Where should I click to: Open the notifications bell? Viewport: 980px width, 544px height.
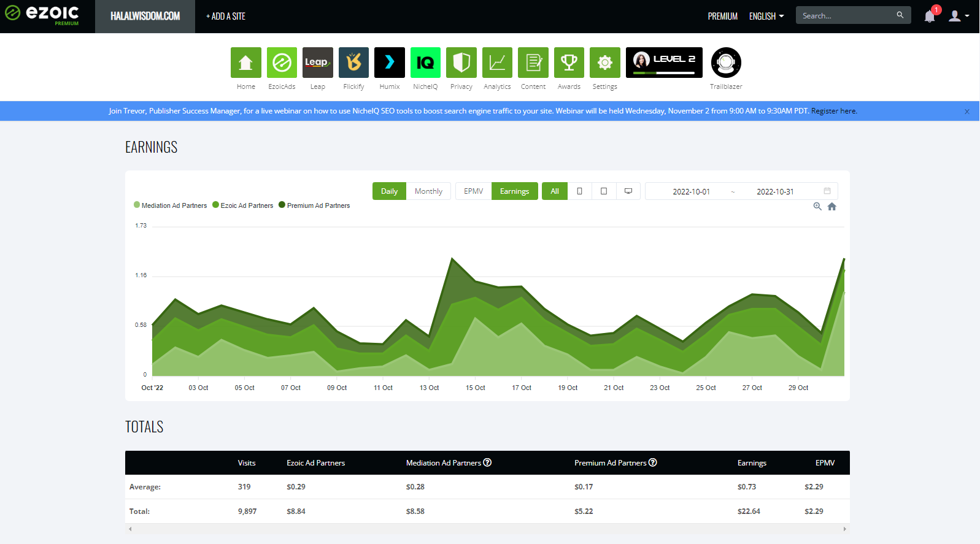[930, 16]
